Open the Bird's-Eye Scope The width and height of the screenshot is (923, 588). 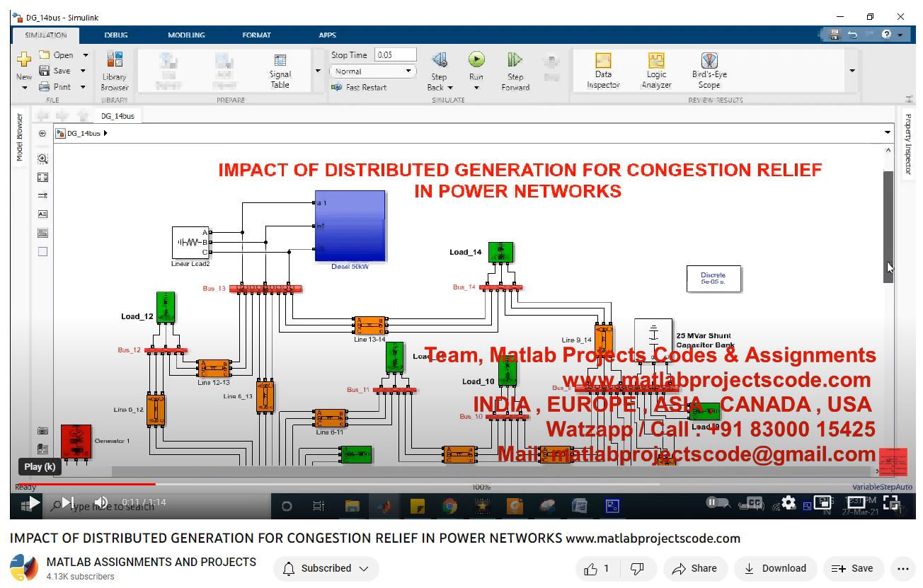(709, 71)
